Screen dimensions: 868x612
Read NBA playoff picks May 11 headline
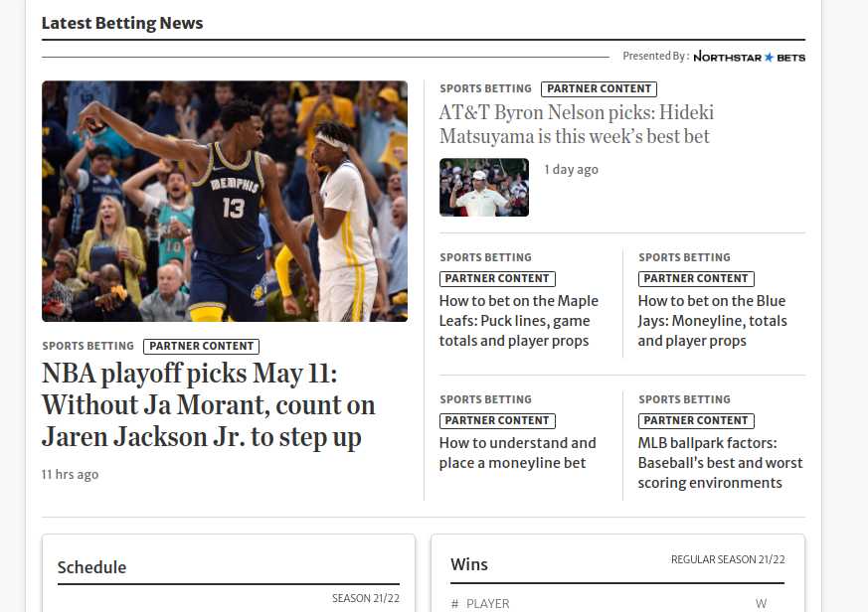pos(208,405)
